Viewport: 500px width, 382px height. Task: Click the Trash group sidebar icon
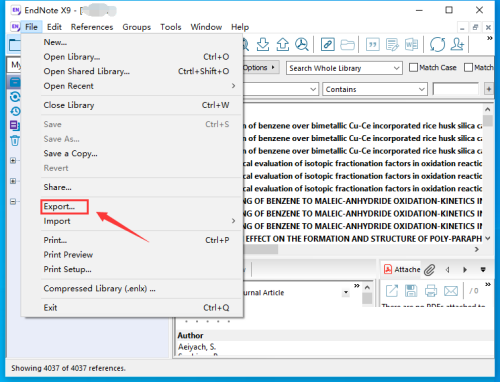point(15,141)
